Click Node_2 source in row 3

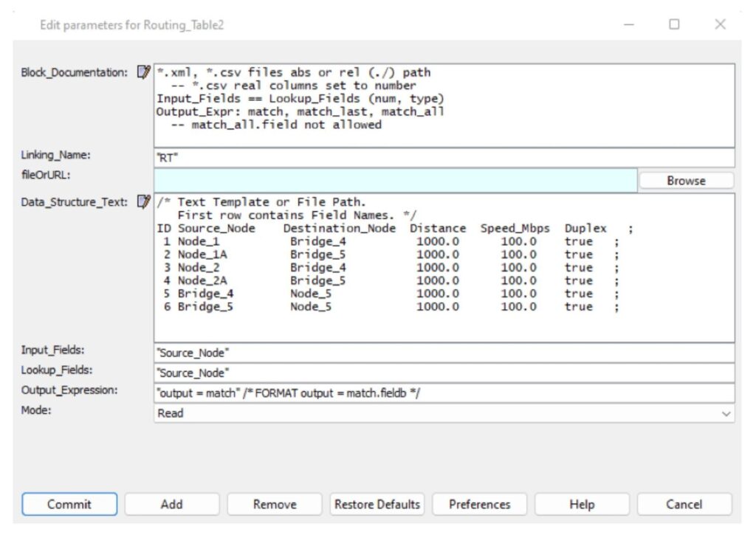click(198, 267)
